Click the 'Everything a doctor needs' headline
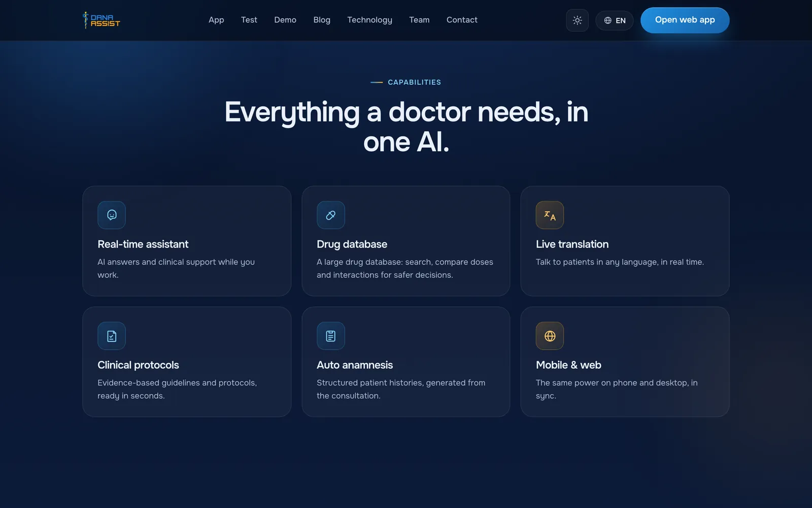The height and width of the screenshot is (508, 812). point(406,126)
